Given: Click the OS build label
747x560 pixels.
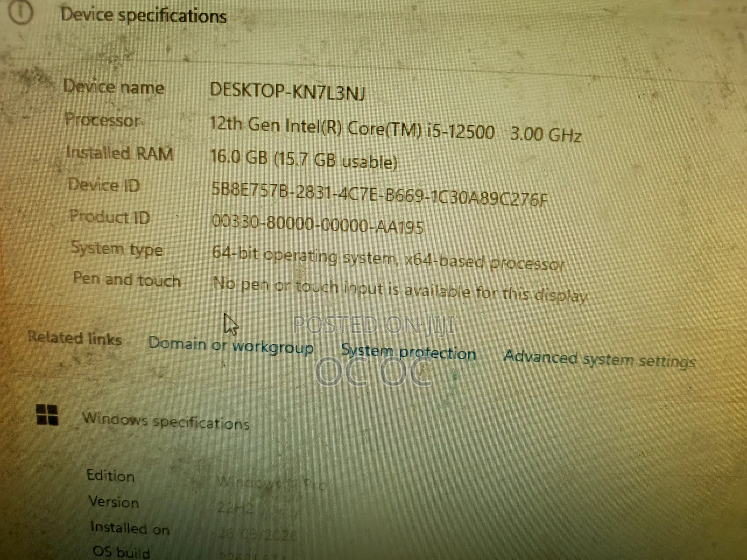Looking at the screenshot, I should click(x=121, y=552).
